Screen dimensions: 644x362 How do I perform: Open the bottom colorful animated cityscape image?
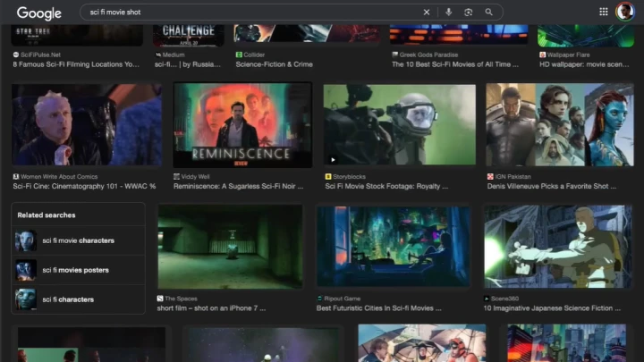(x=567, y=343)
